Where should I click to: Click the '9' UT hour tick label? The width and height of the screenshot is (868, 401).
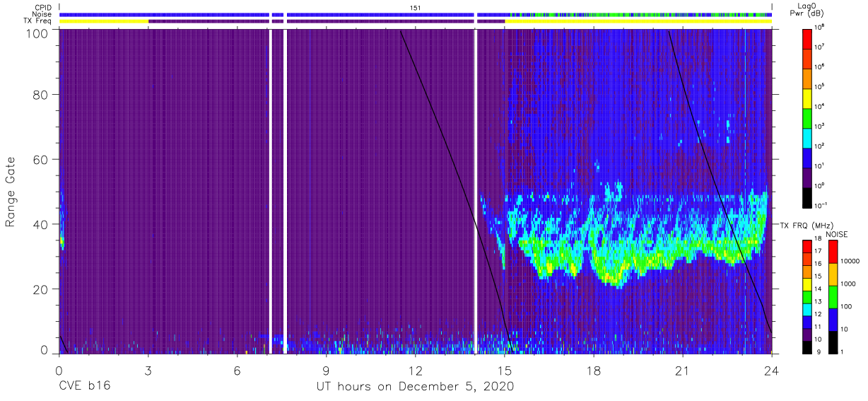tap(326, 370)
